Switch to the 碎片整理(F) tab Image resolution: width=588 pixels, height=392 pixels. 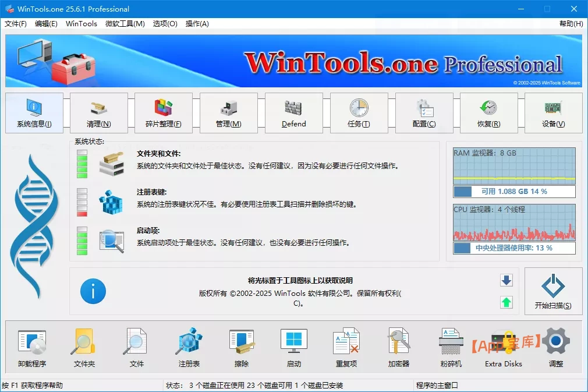point(163,113)
